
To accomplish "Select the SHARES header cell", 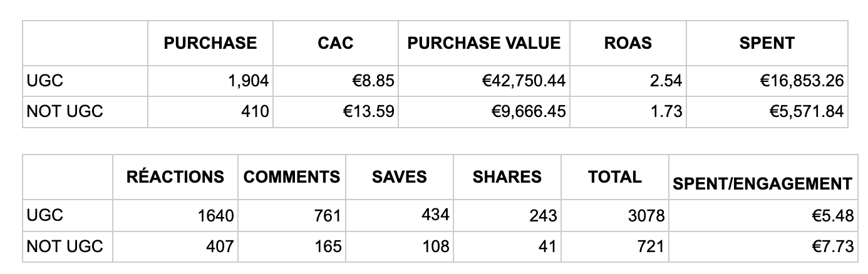I will tap(507, 177).
